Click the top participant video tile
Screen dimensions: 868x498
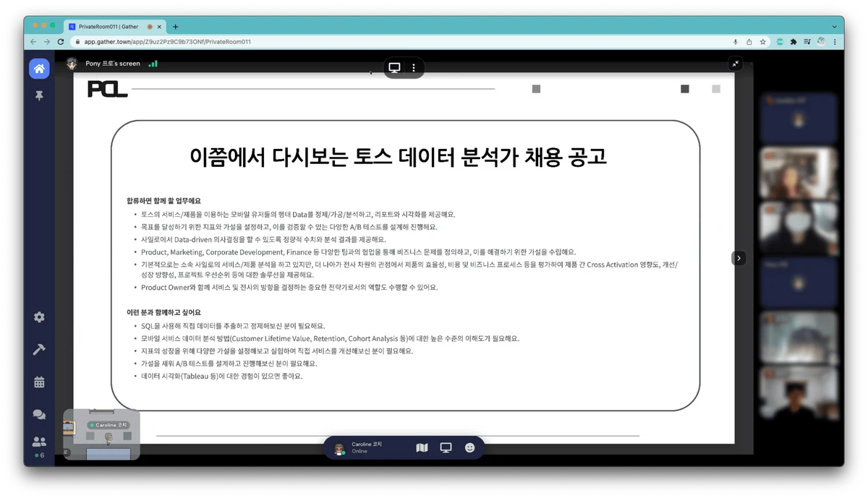click(x=799, y=119)
